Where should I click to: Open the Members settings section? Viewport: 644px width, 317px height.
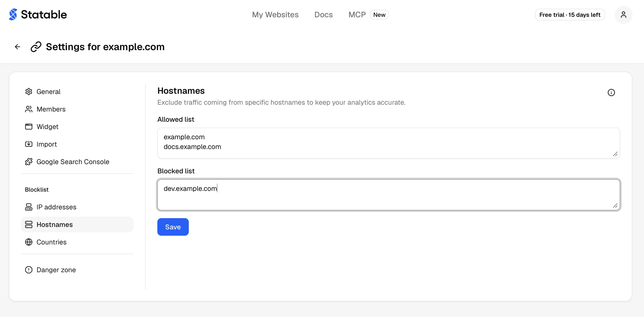(77, 109)
